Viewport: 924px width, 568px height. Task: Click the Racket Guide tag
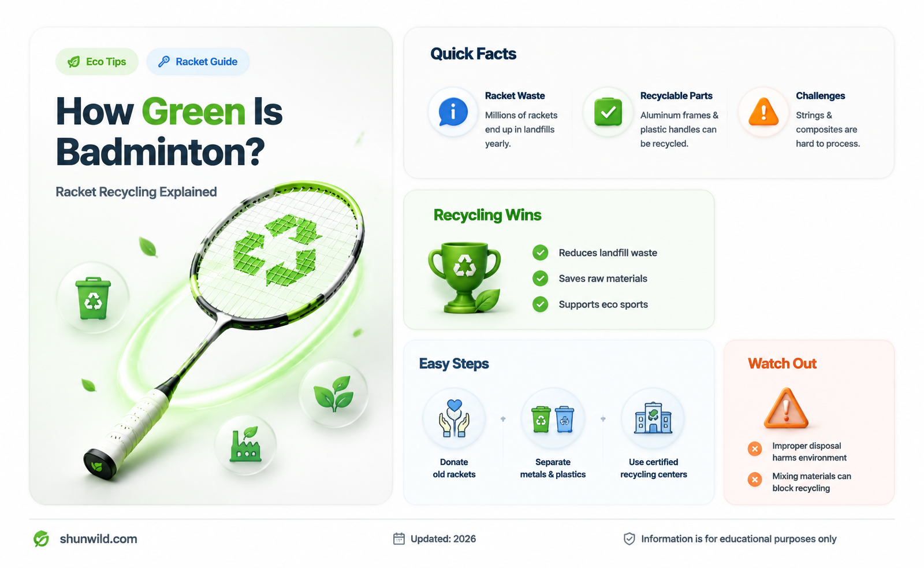point(198,62)
